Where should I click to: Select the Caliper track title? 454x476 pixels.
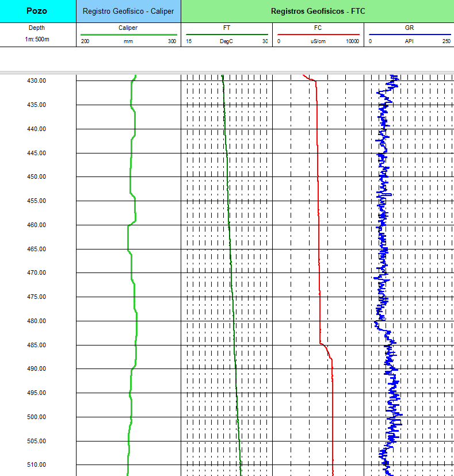click(x=128, y=28)
